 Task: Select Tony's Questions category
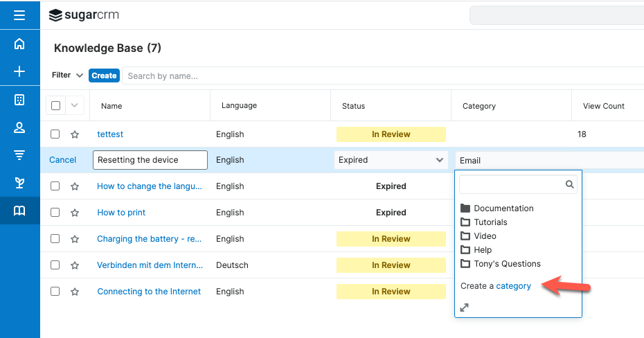(x=507, y=264)
